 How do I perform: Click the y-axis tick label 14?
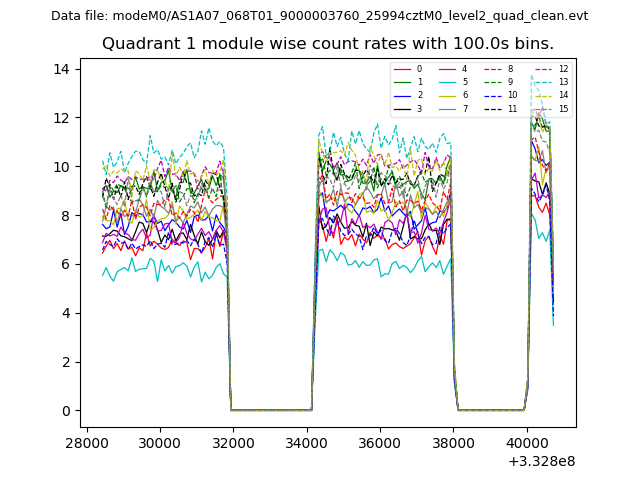click(61, 69)
